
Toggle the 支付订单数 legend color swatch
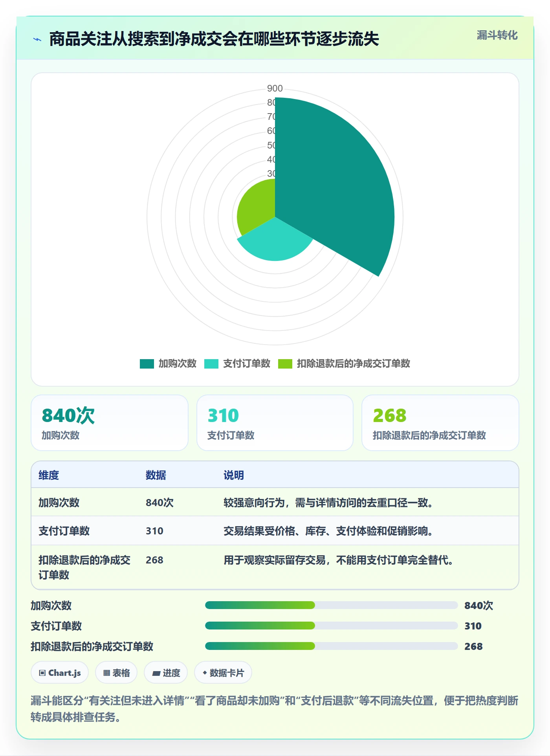(x=211, y=364)
